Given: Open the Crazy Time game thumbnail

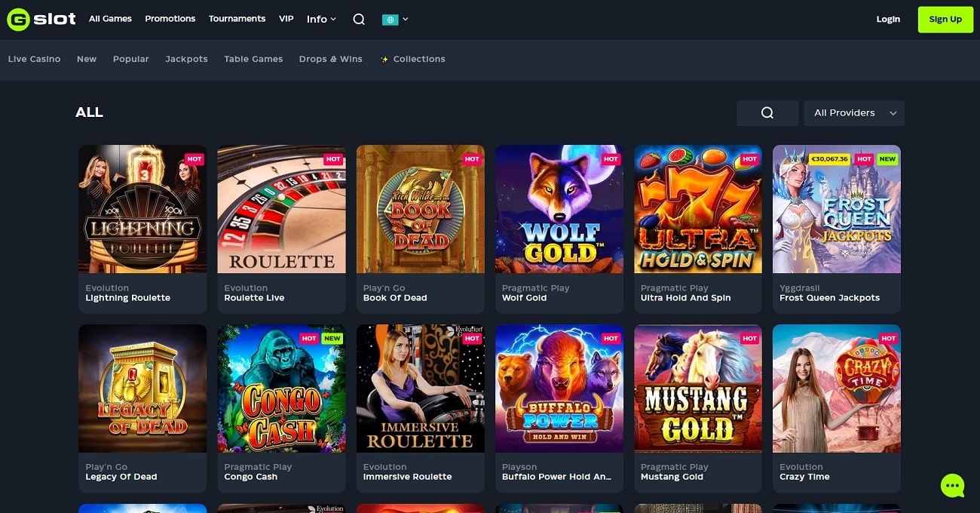Looking at the screenshot, I should click(837, 389).
